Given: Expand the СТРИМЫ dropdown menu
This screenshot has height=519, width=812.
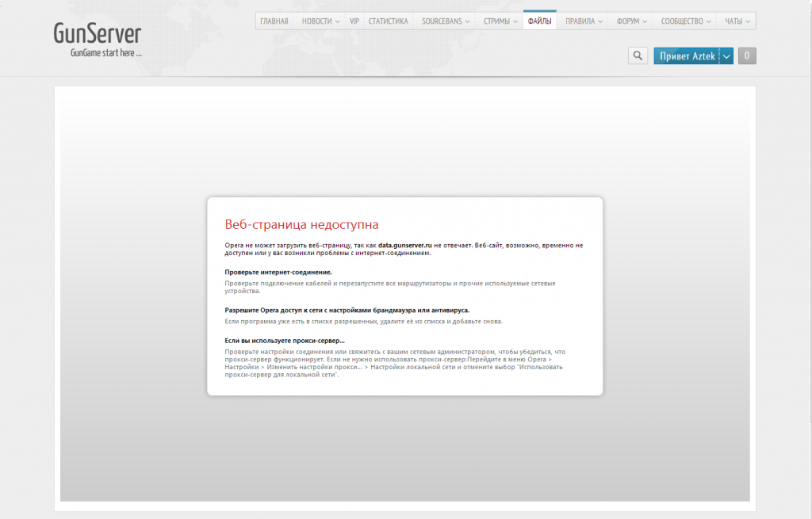Looking at the screenshot, I should pos(500,21).
